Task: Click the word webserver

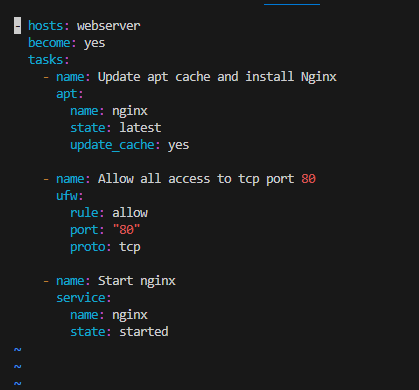Action: pyautogui.click(x=109, y=26)
